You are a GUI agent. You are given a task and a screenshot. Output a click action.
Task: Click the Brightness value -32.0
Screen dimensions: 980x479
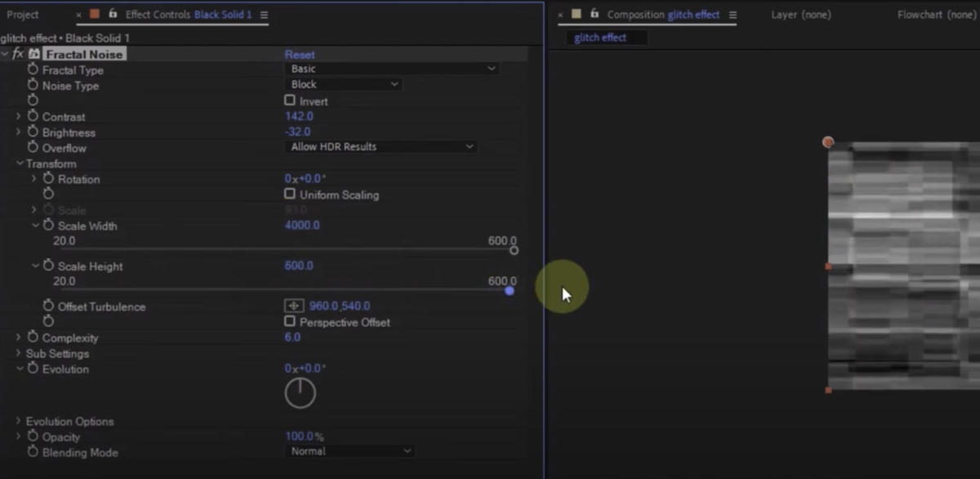coord(298,132)
